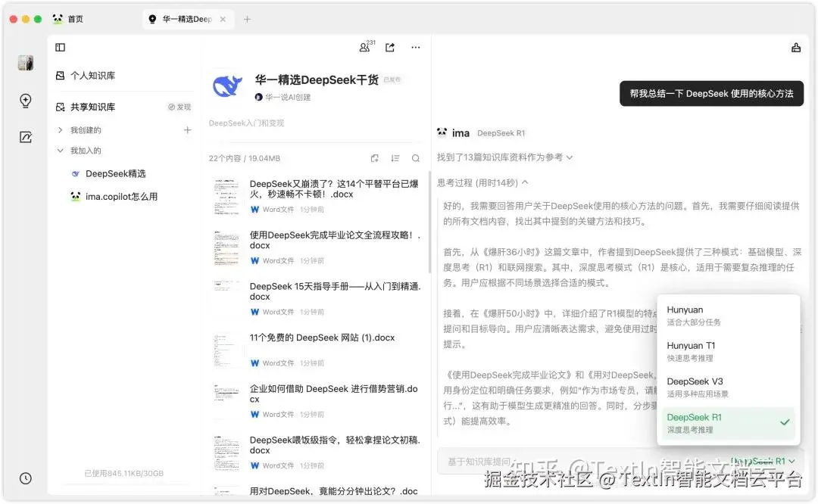Screen dimensions: 818x504
Task: Click 已使用845.11KB/30GB storage status
Action: pos(124,473)
